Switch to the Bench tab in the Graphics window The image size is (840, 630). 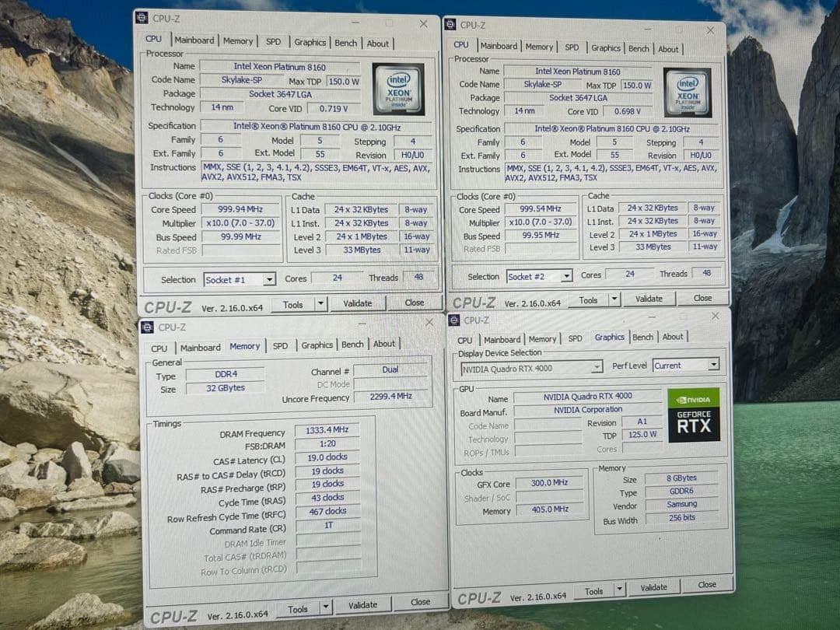coord(643,338)
